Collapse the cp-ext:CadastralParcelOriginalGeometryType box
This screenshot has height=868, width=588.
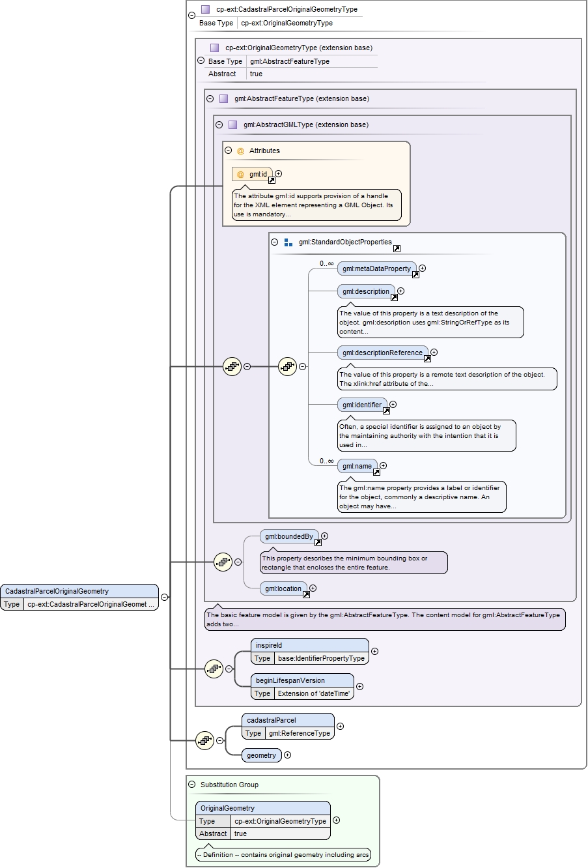191,15
